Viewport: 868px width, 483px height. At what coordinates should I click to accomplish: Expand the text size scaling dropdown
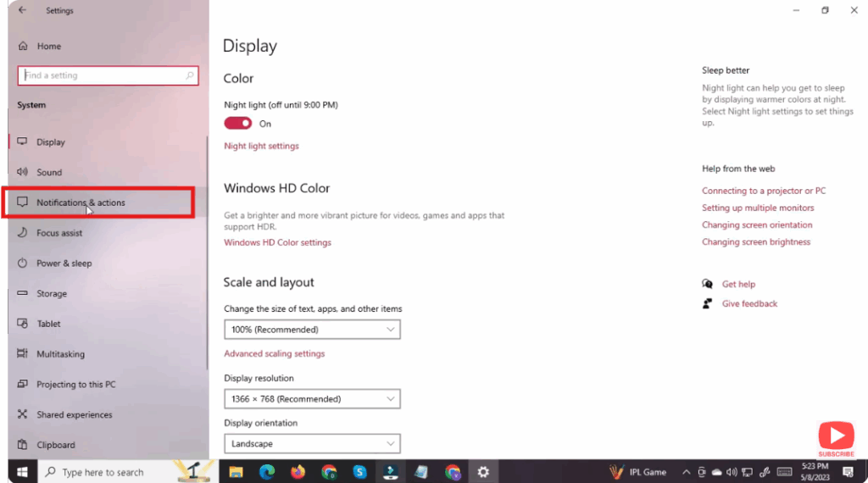(312, 330)
